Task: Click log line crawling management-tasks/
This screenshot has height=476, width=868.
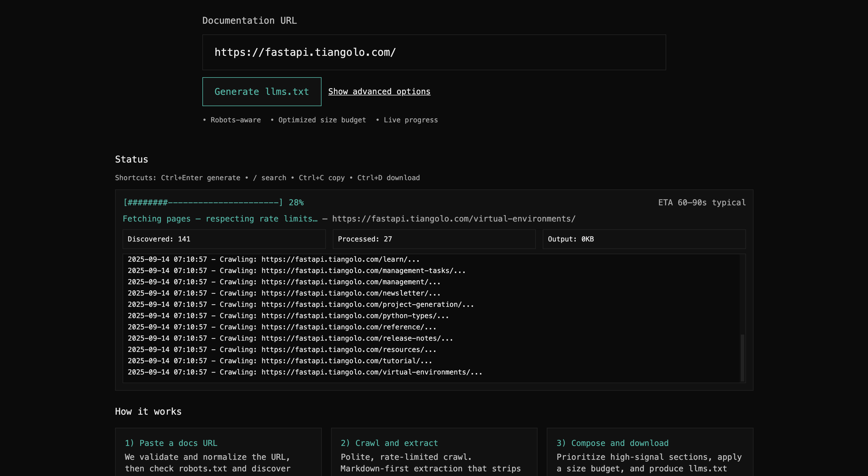Action: [x=297, y=271]
